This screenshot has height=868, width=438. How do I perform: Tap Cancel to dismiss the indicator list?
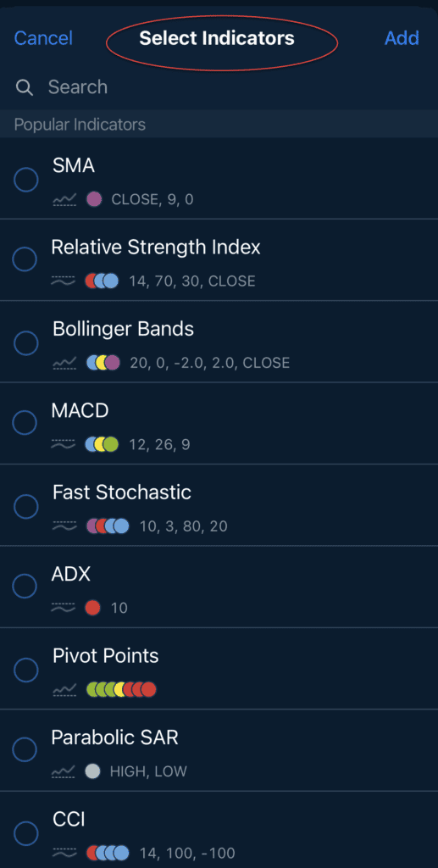pyautogui.click(x=43, y=38)
